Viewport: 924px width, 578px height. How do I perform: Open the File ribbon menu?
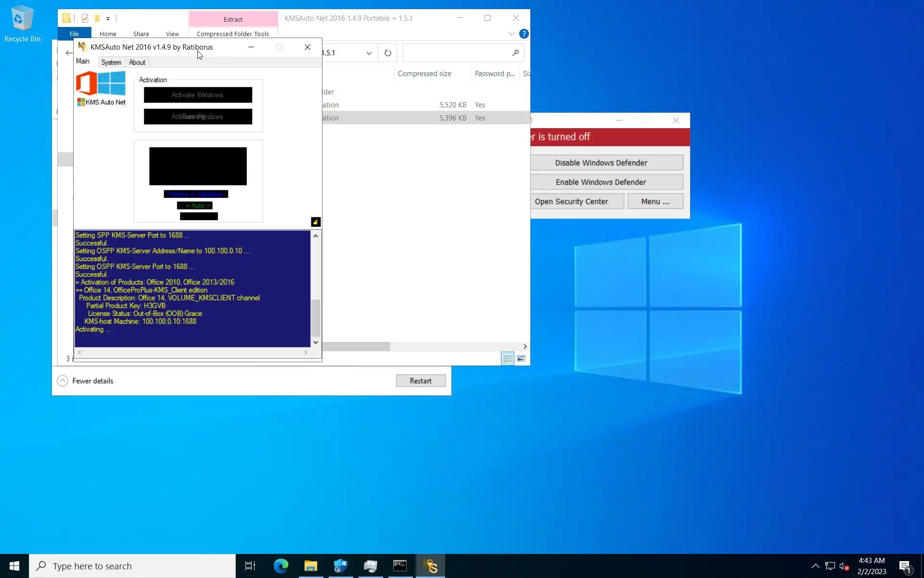(x=74, y=34)
